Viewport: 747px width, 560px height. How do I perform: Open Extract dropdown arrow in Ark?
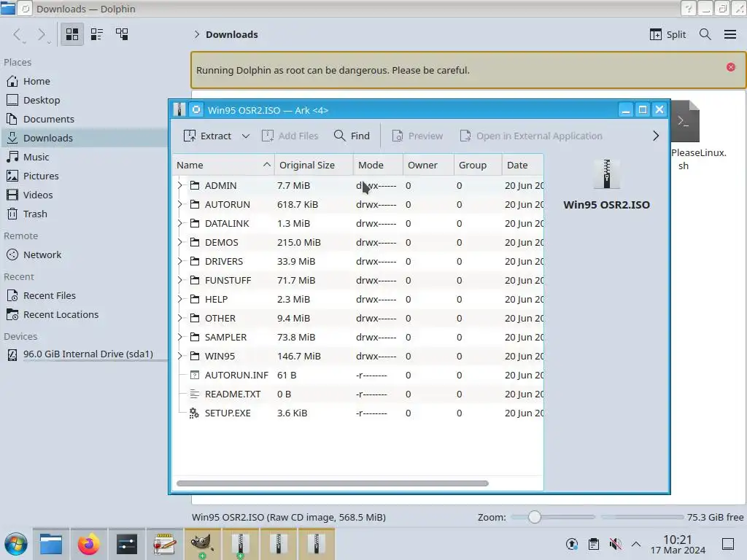pos(245,136)
